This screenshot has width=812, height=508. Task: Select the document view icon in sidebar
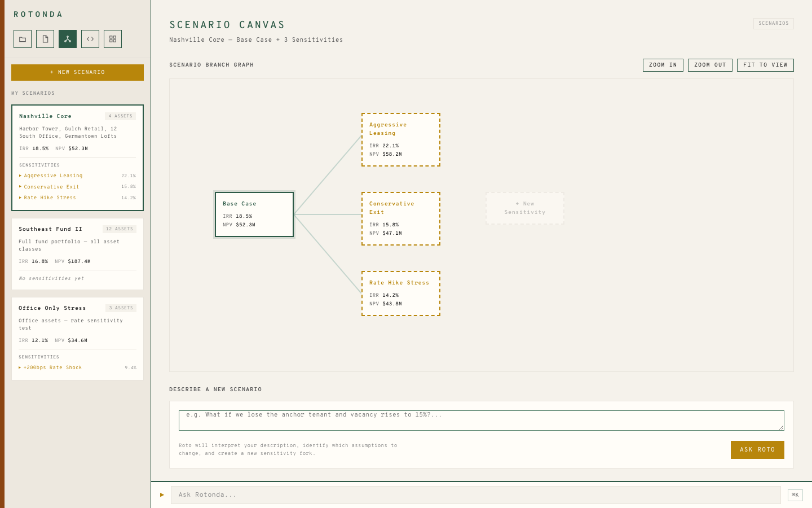45,38
